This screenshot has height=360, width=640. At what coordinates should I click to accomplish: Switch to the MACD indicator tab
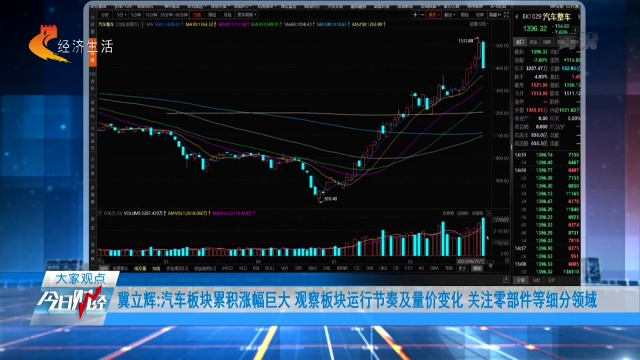(x=227, y=268)
